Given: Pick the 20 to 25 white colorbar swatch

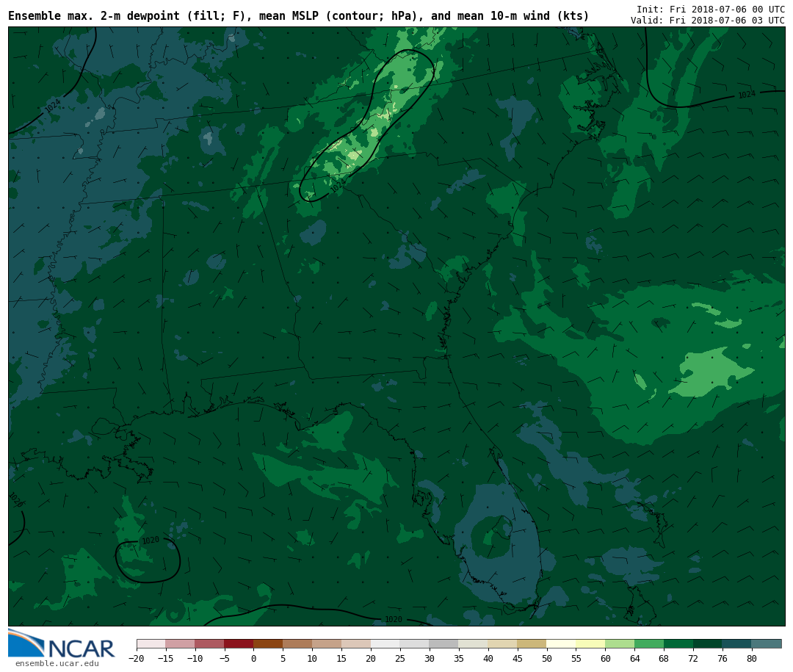Looking at the screenshot, I should tap(385, 643).
